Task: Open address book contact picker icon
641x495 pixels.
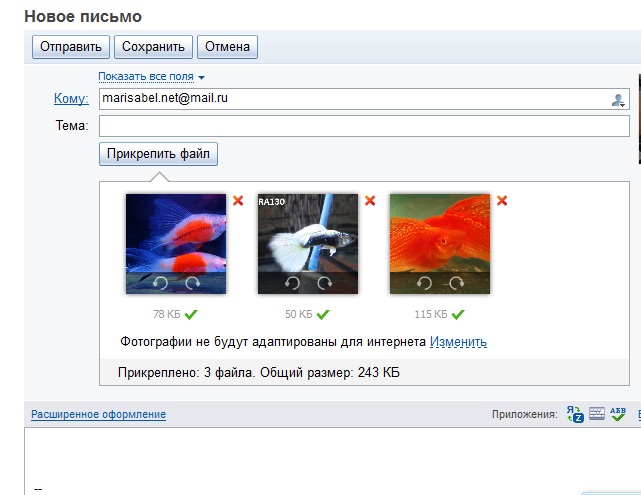Action: (x=618, y=99)
